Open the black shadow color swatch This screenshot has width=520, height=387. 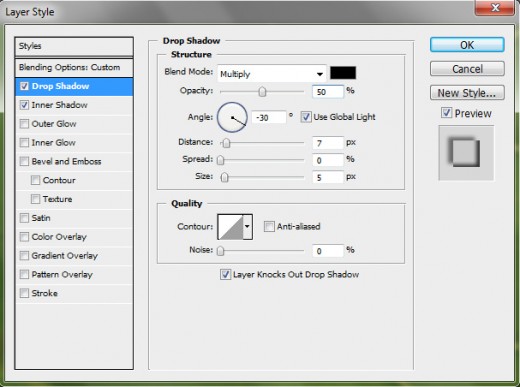coord(343,73)
